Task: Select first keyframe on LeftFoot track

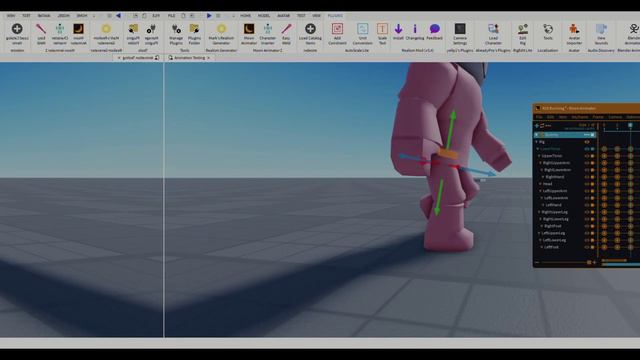Action: [604, 247]
